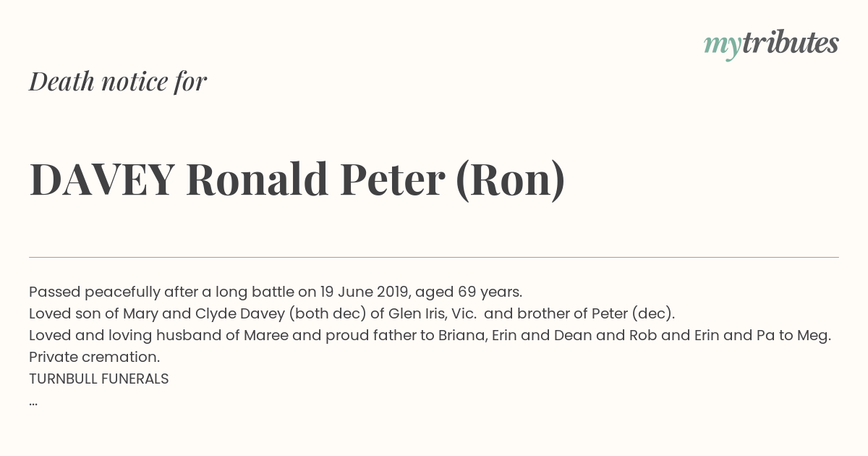Image resolution: width=868 pixels, height=456 pixels.
Task: Click the horizontal divider line
Action: click(x=434, y=257)
